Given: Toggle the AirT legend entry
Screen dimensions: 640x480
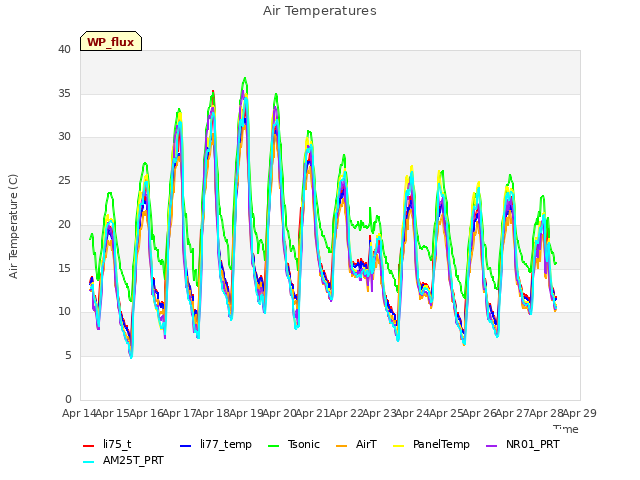Looking at the screenshot, I should click(356, 444).
